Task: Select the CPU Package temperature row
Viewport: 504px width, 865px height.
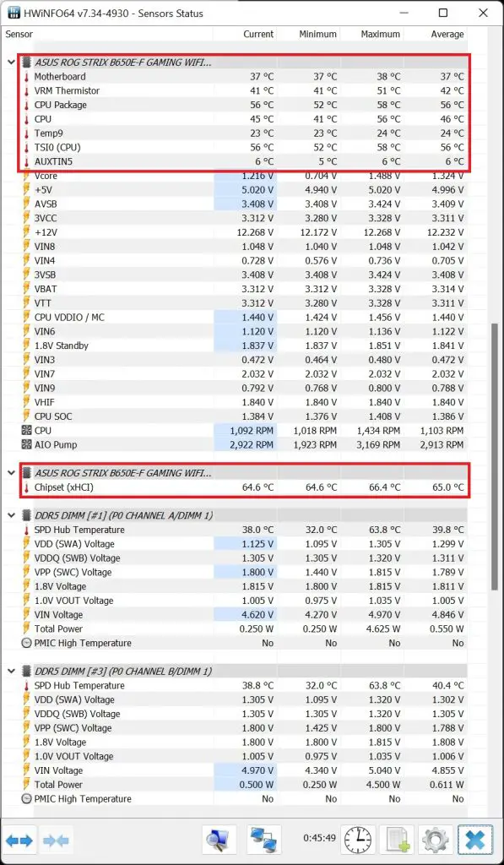Action: tap(244, 105)
